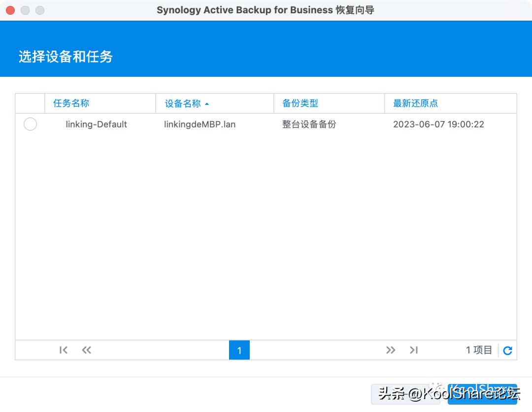This screenshot has height=412, width=532.
Task: Click the red close button of the wizard
Action: tap(10, 9)
